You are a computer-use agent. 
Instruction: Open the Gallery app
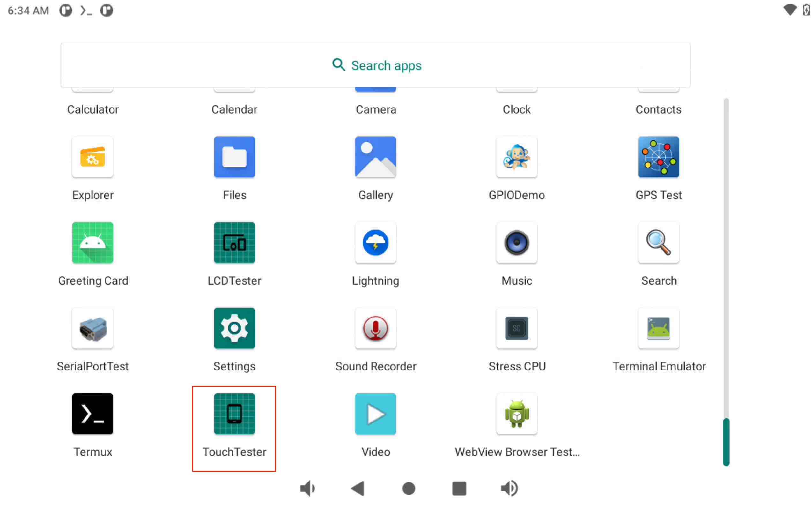click(x=375, y=157)
